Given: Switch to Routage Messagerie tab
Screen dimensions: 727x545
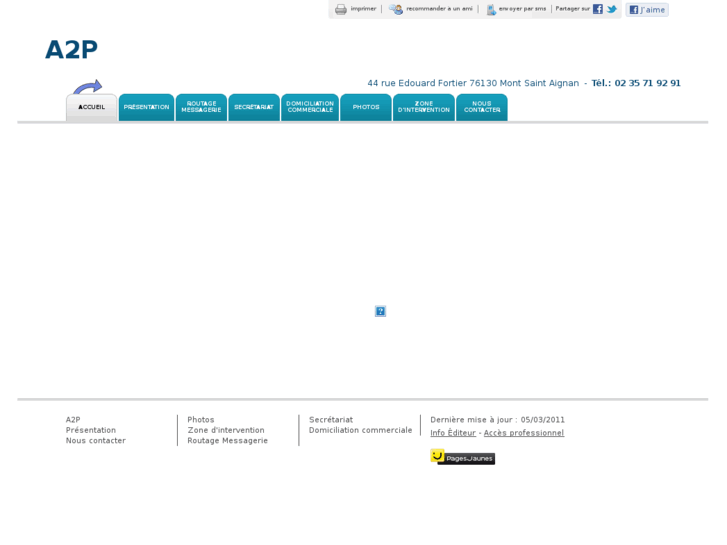Looking at the screenshot, I should 201,108.
